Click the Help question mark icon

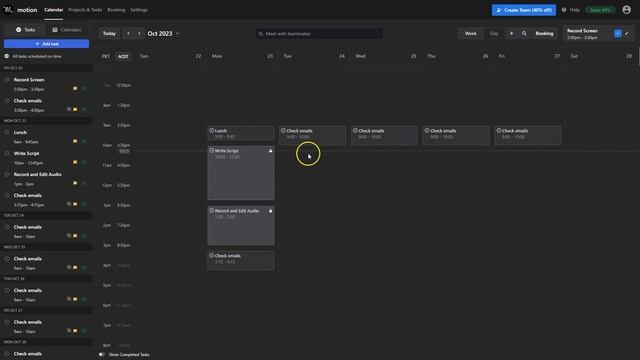tap(564, 10)
